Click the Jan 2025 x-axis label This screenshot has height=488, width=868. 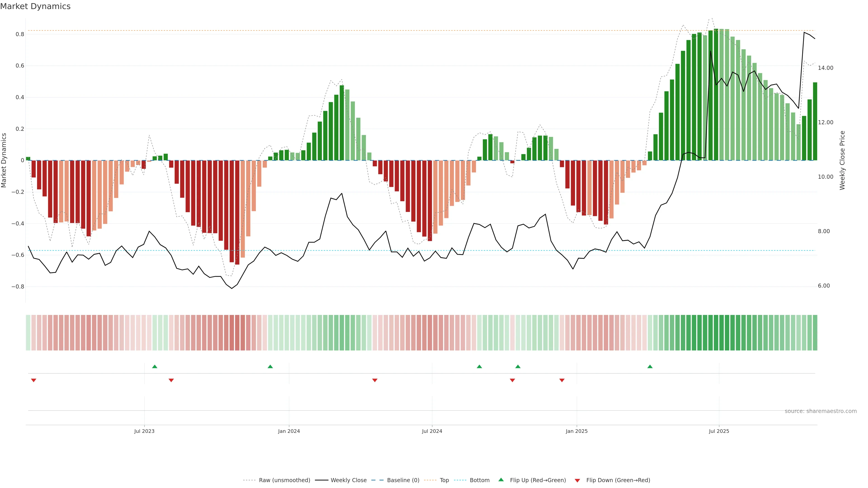577,431
